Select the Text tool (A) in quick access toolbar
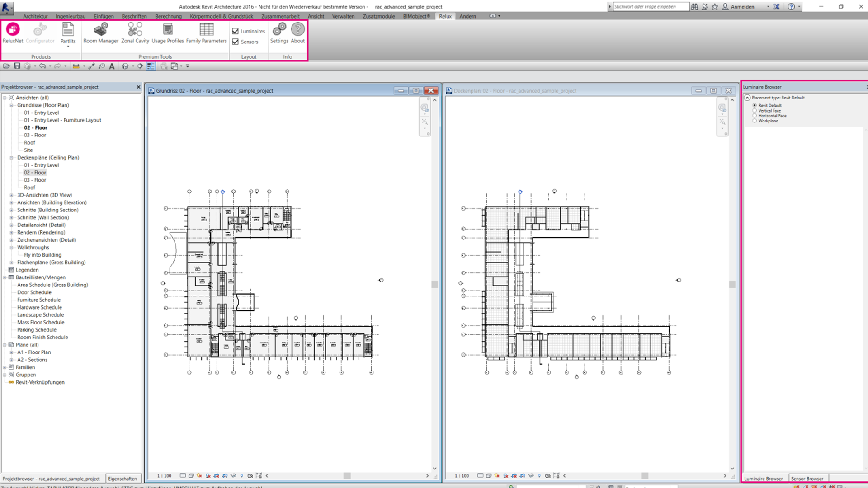This screenshot has width=868, height=488. (112, 66)
